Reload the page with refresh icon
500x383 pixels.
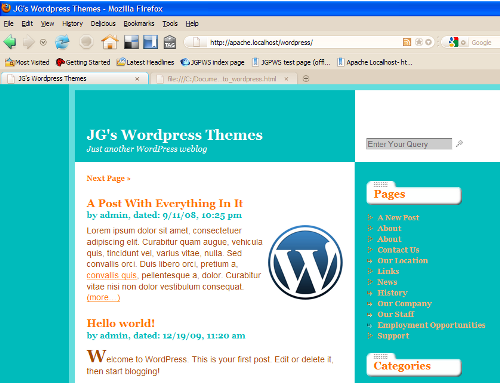coord(62,42)
